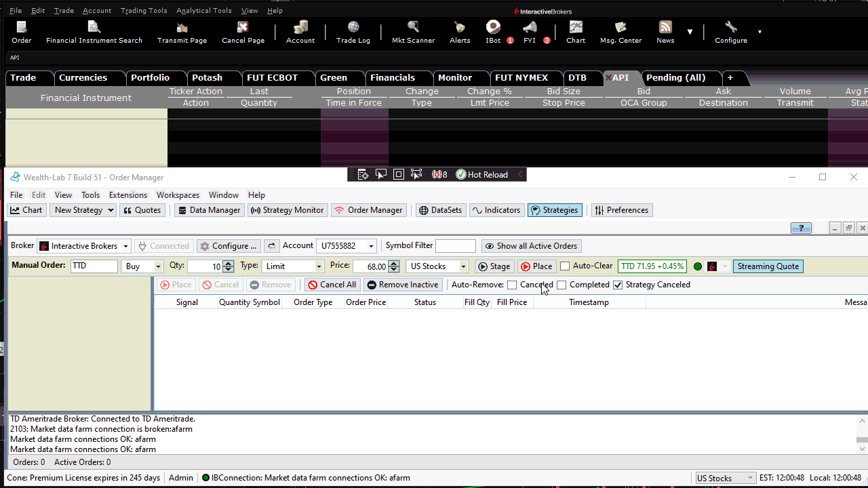Click the red broker icon beside the green dot
This screenshot has height=488, width=868.
pos(712,266)
